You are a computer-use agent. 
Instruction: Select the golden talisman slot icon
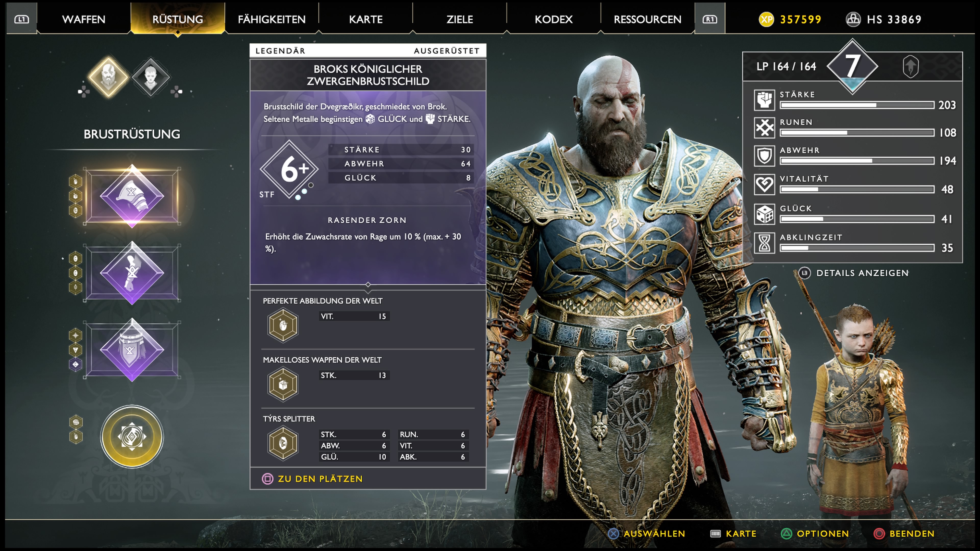point(132,436)
